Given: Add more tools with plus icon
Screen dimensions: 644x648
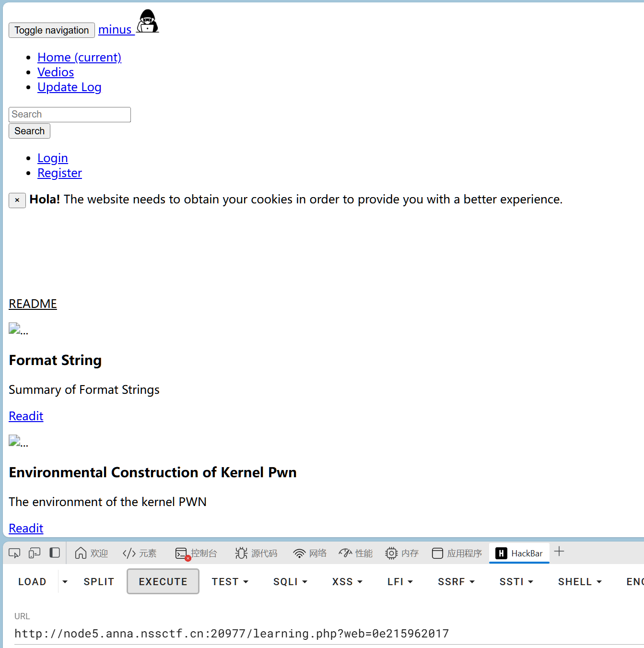Looking at the screenshot, I should [x=559, y=552].
